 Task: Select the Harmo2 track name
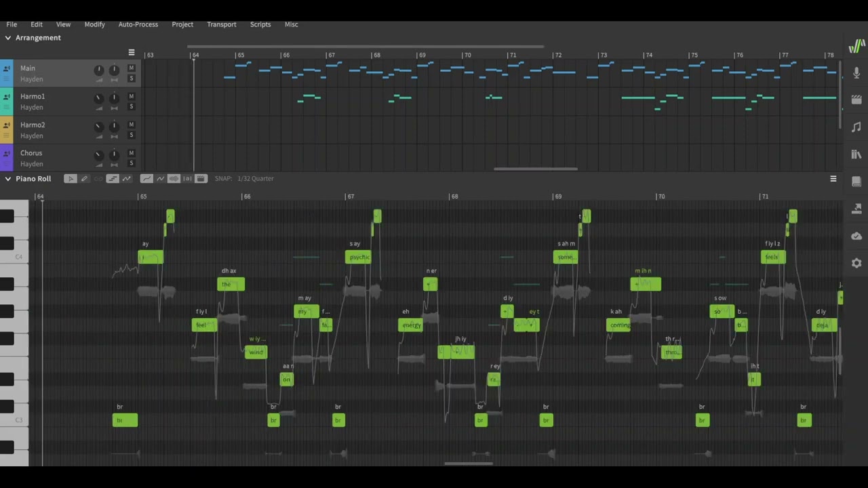pos(33,125)
